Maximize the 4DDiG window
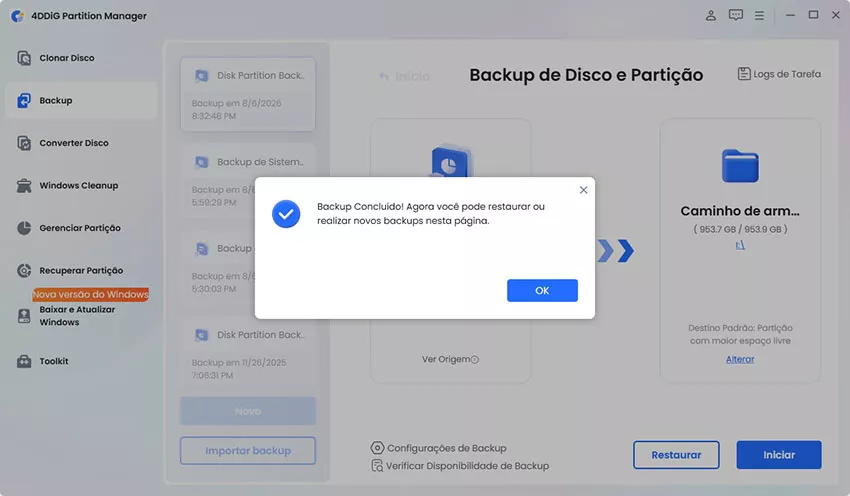850x496 pixels. [813, 15]
